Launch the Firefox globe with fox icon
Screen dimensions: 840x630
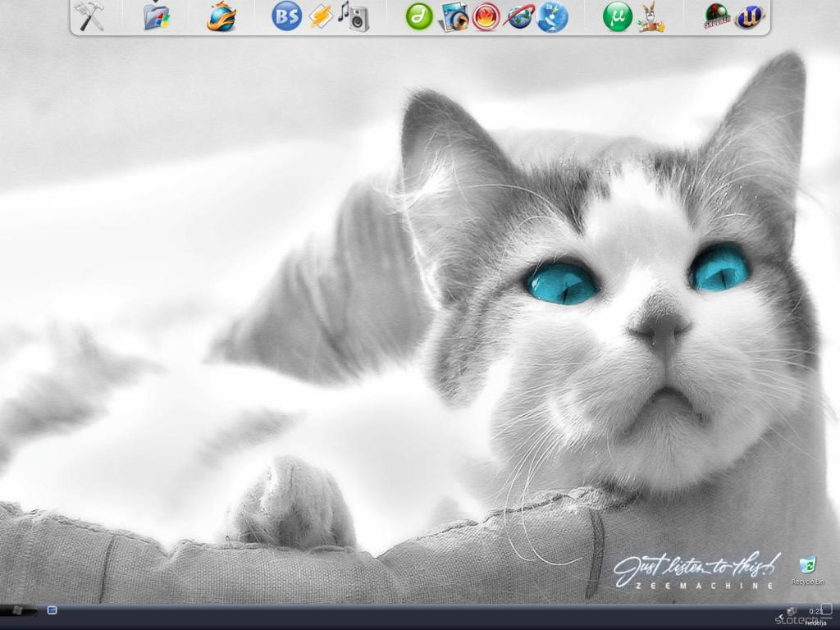pos(221,16)
